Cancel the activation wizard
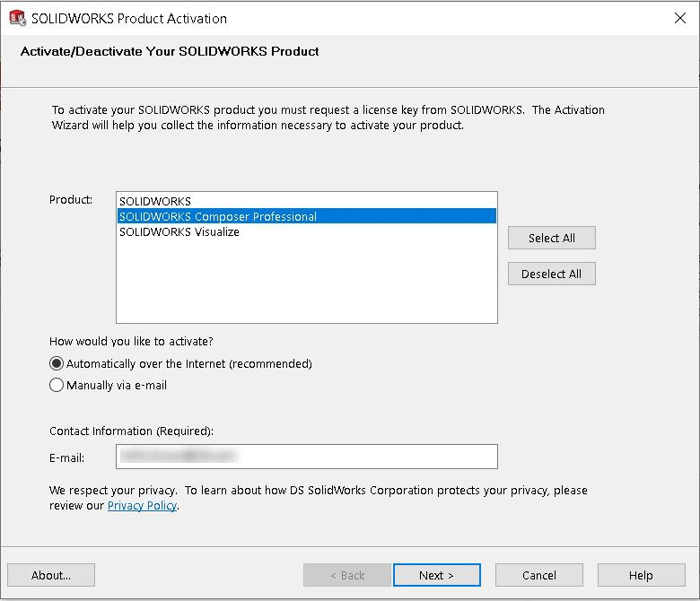The height and width of the screenshot is (601, 700). (x=539, y=575)
